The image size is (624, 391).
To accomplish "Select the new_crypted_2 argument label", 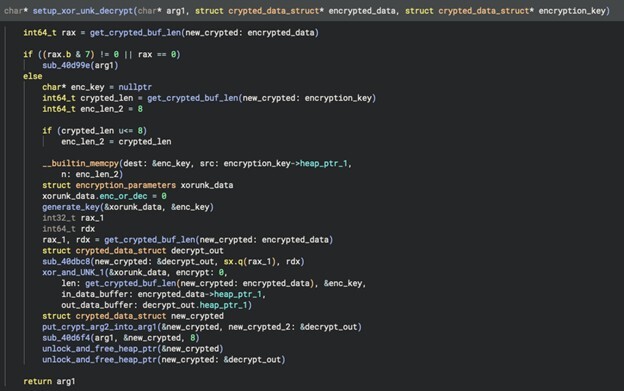I will point(261,327).
